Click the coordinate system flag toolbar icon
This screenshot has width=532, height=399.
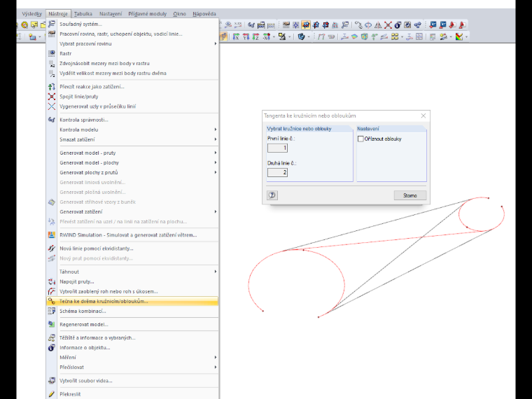345,24
